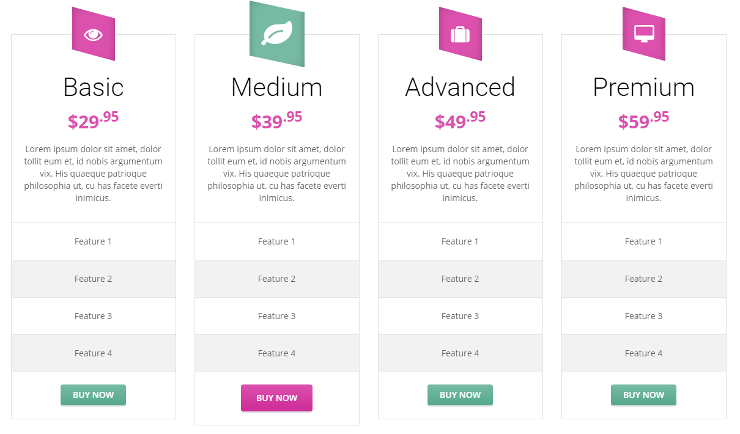Click Feature 4 in Premium column
The width and height of the screenshot is (740, 434).
point(644,353)
